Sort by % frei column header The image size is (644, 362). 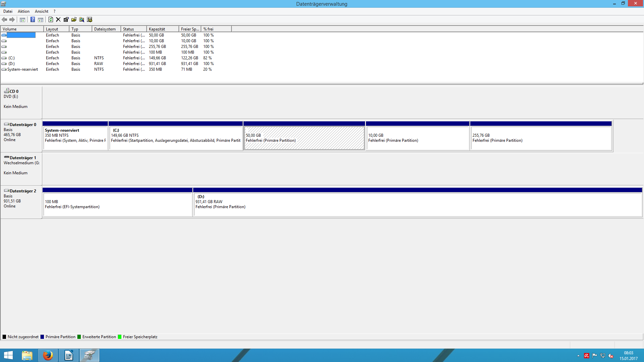[216, 29]
